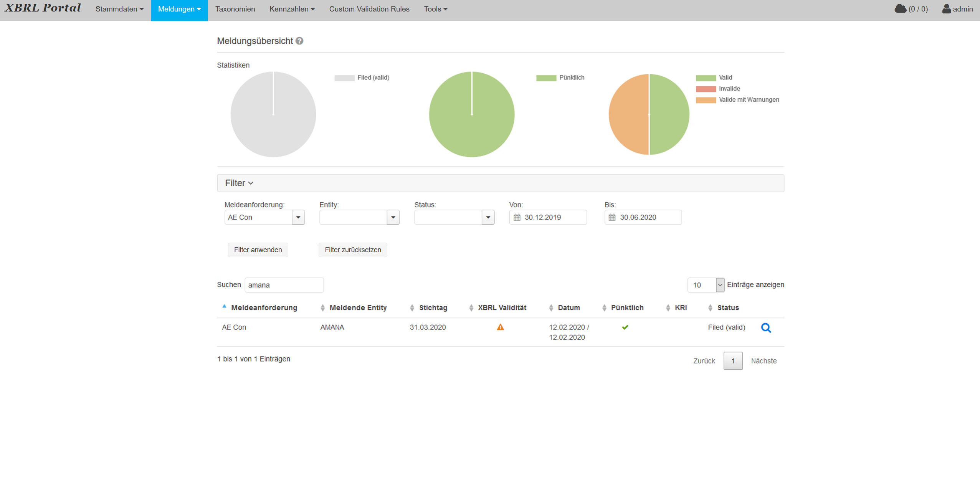Image resolution: width=980 pixels, height=481 pixels.
Task: Click the Suchen search field containing amana
Action: tap(284, 284)
